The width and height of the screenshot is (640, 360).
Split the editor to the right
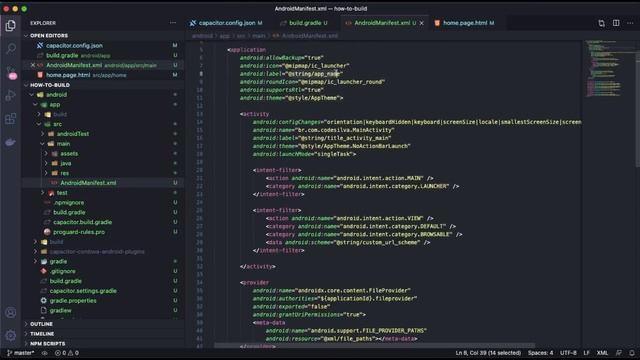[x=616, y=23]
